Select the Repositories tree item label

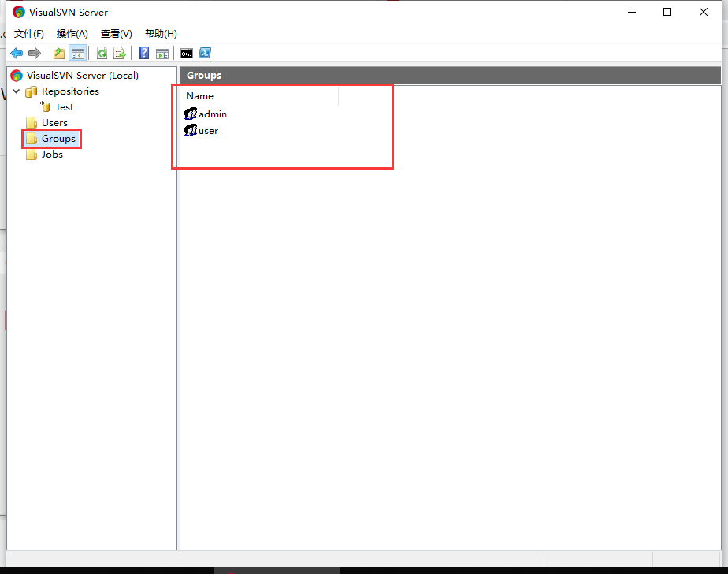pyautogui.click(x=71, y=91)
